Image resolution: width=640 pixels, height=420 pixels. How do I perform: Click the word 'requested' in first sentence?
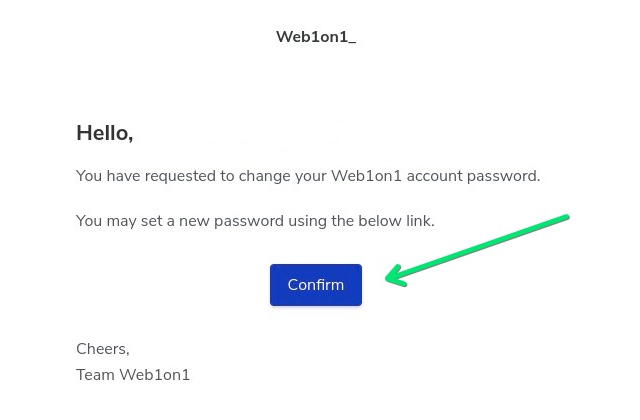pos(180,176)
